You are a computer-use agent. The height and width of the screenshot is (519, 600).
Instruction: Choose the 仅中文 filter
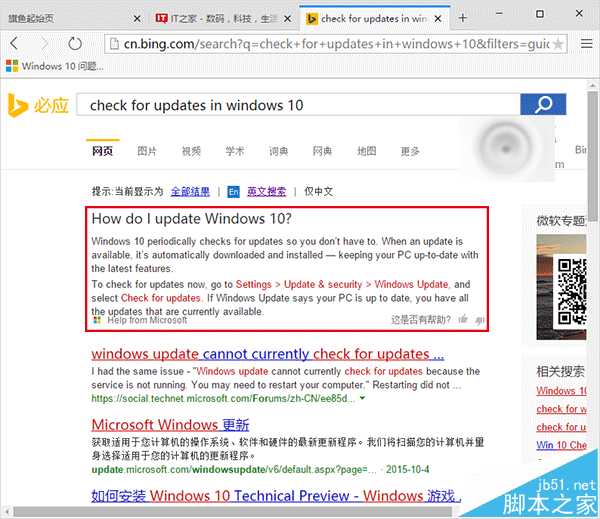[318, 191]
